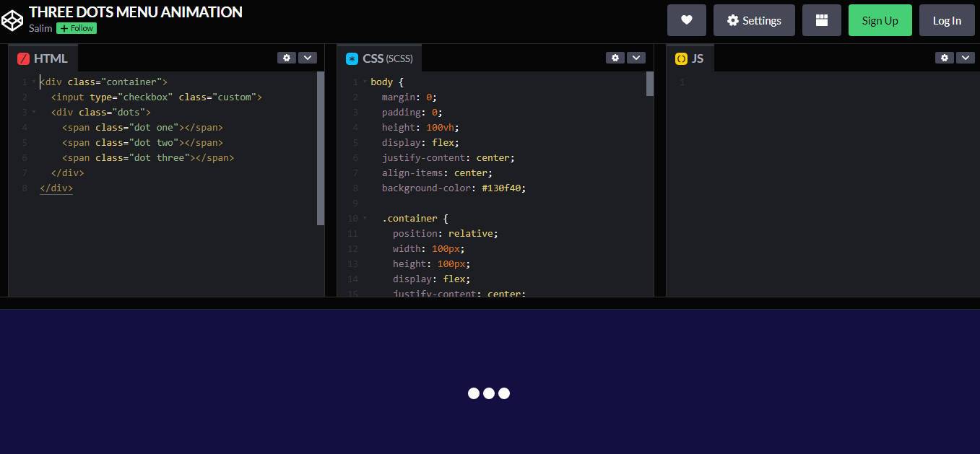Click the heart love button
The width and height of the screenshot is (980, 454).
tap(686, 20)
